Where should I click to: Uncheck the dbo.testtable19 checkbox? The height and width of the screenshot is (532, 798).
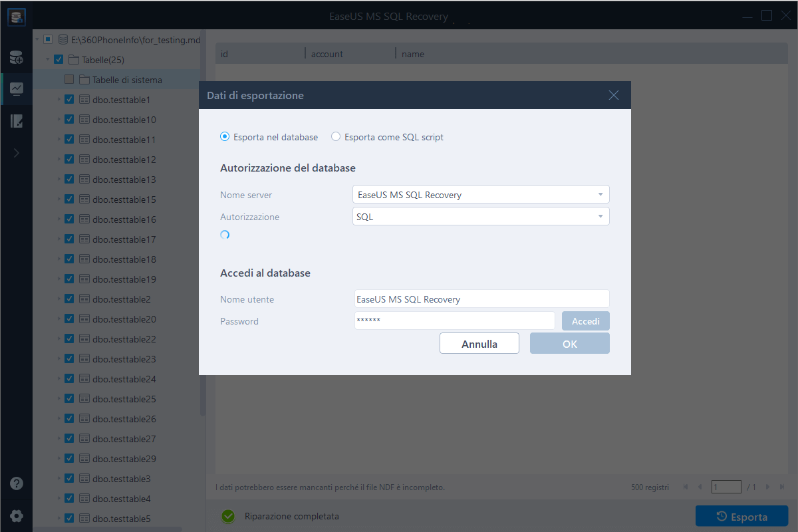click(x=69, y=279)
